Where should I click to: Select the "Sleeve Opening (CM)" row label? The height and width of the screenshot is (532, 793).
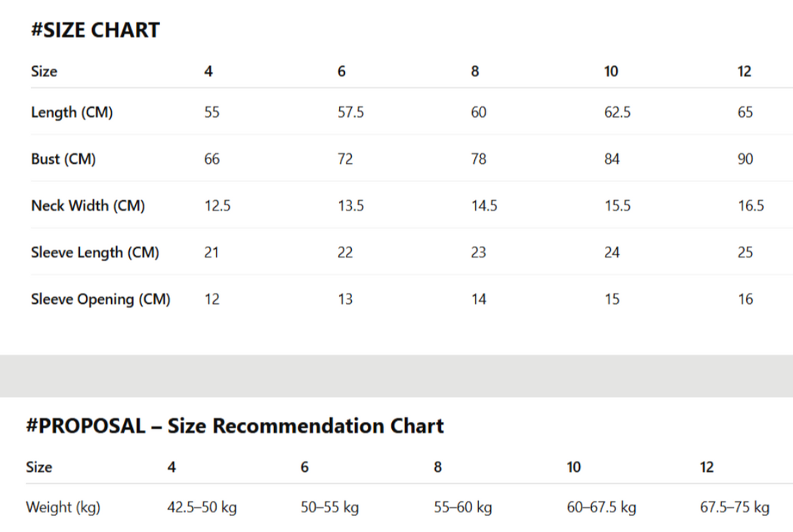[x=100, y=300]
